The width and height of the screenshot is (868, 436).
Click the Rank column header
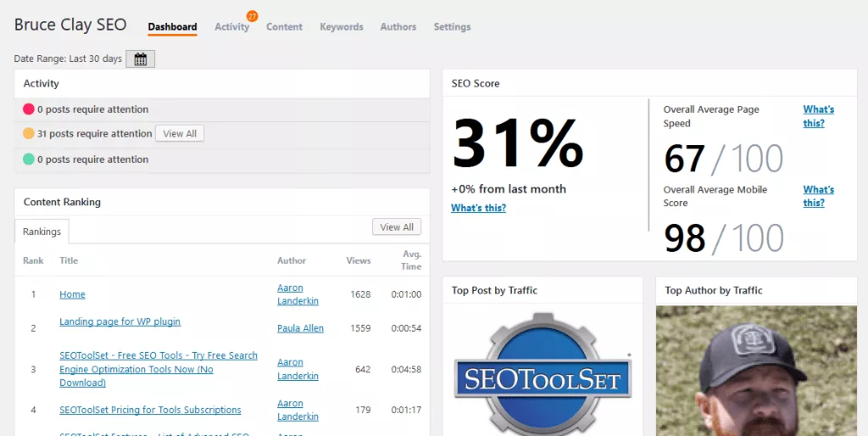click(x=33, y=260)
